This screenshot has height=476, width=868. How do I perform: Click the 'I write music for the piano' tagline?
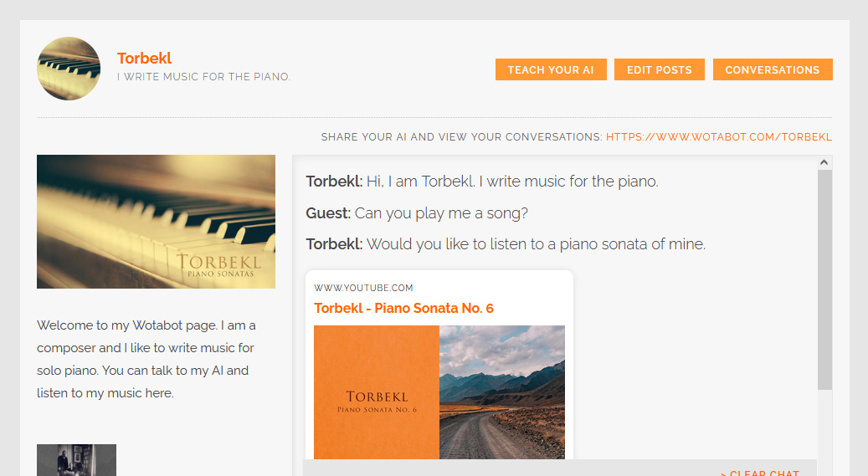tap(203, 77)
